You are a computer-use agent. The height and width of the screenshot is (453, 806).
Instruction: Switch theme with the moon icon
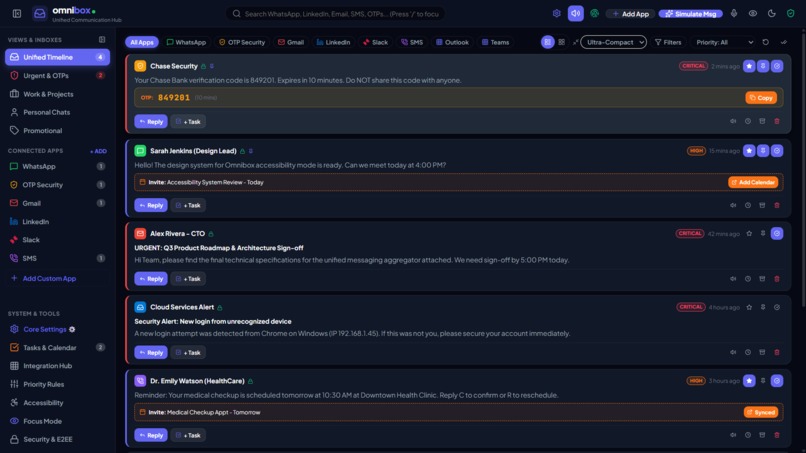[x=772, y=13]
